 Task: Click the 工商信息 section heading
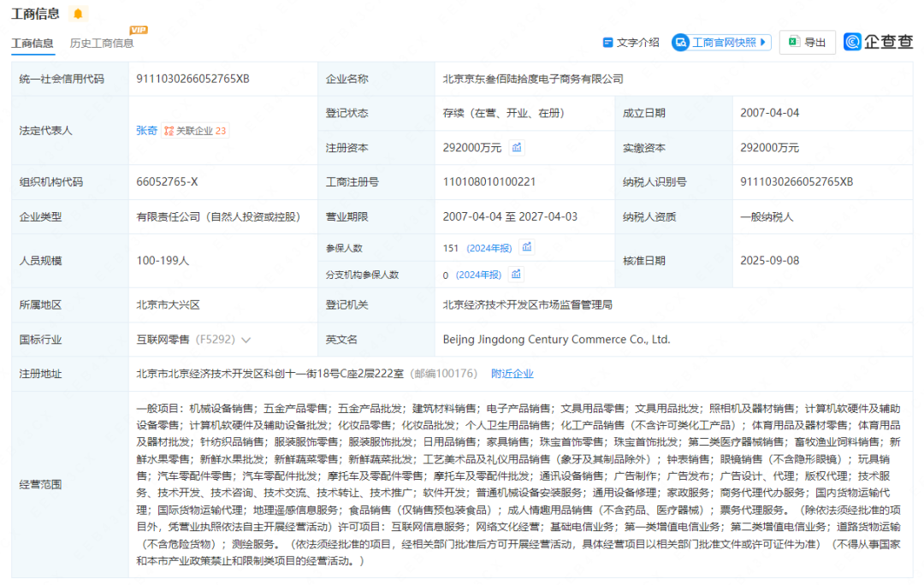pos(35,14)
